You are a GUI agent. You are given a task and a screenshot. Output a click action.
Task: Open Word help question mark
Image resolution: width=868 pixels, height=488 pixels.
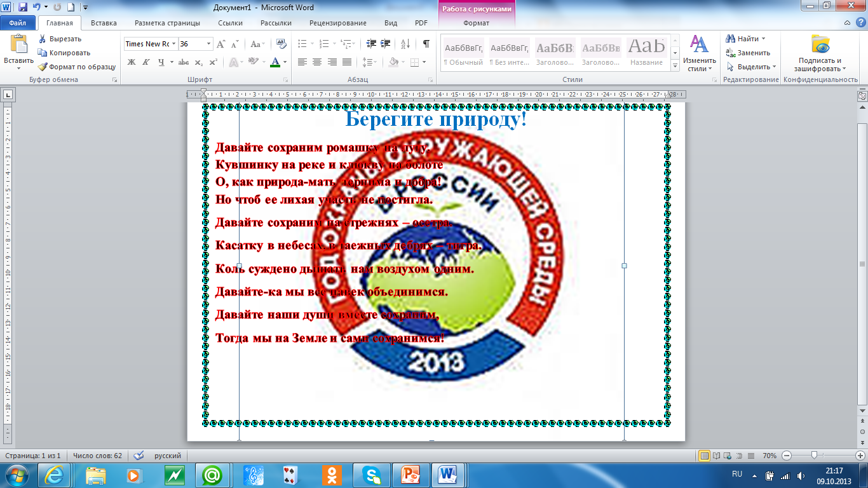pos(860,23)
